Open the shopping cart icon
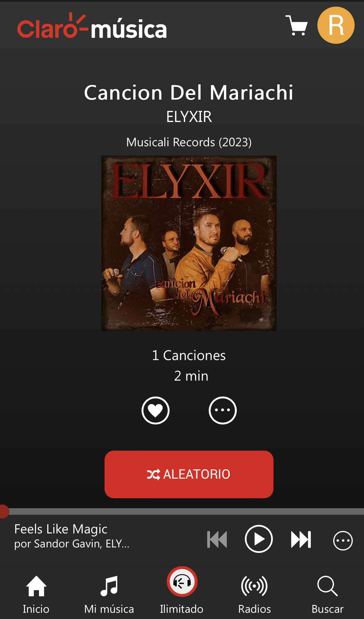 [x=296, y=25]
